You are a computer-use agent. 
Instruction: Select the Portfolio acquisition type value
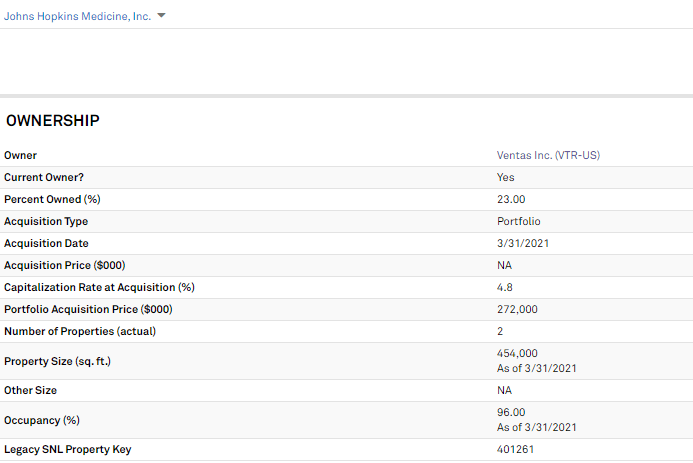[x=518, y=221]
